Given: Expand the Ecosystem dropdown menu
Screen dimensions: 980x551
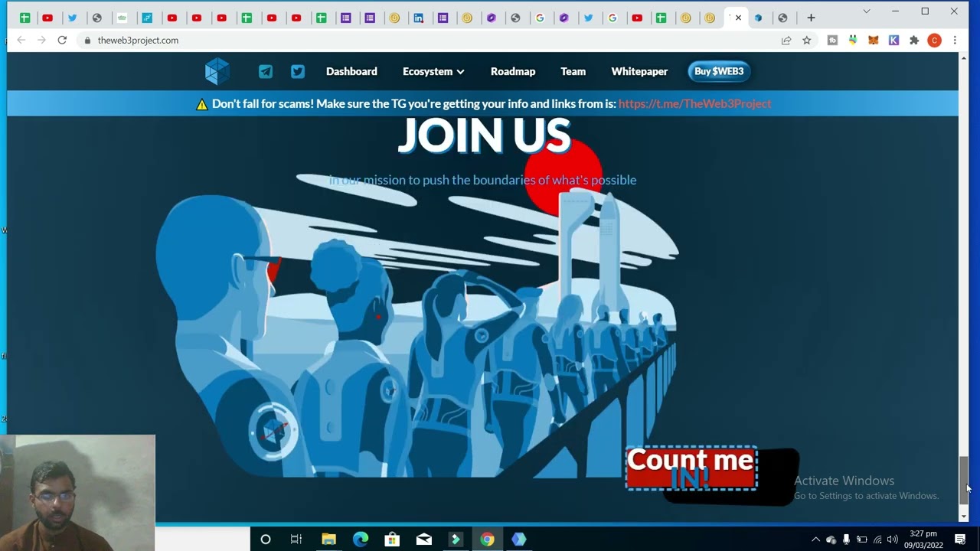Looking at the screenshot, I should 433,71.
